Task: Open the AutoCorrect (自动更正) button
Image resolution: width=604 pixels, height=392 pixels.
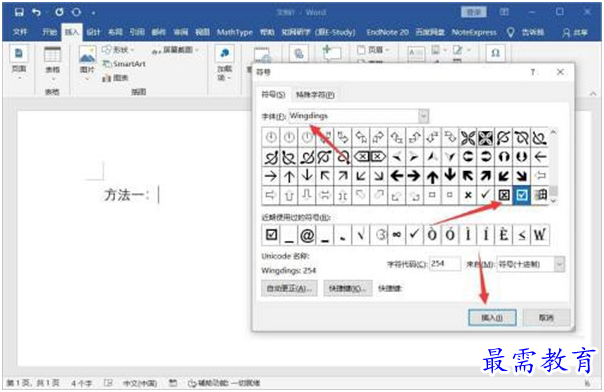Action: click(x=289, y=288)
